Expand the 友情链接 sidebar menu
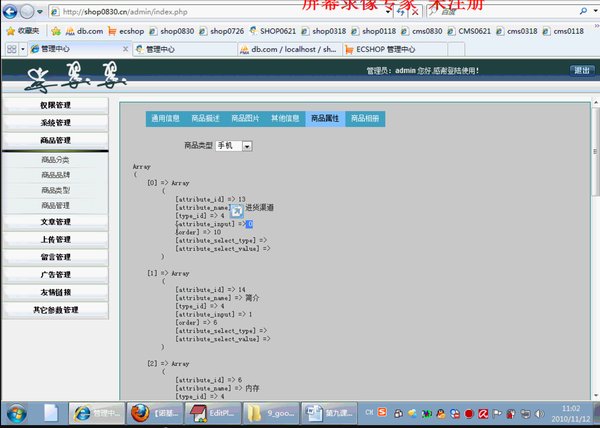Viewport: 600px width, 428px height. (55, 292)
